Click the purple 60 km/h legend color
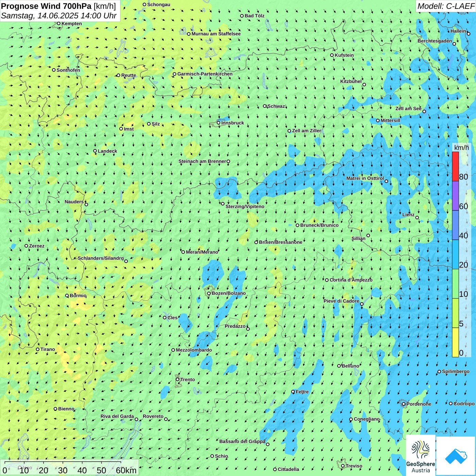Image resolution: width=476 pixels, height=476 pixels. 455,196
